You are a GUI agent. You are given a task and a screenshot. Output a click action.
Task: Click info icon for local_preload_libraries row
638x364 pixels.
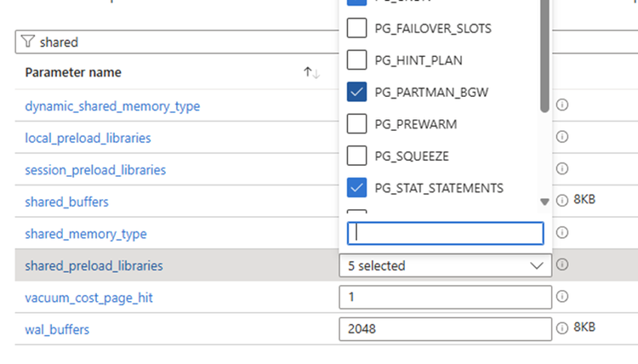coord(561,137)
